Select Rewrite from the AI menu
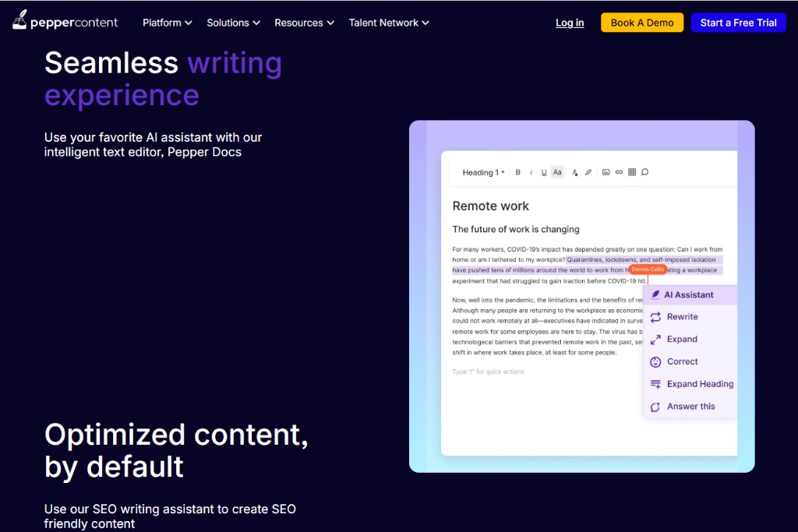The height and width of the screenshot is (532, 798). [682, 317]
